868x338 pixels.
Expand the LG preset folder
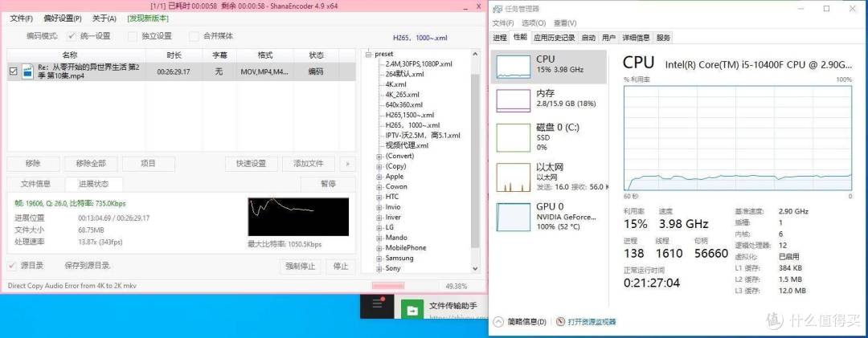coord(379,227)
